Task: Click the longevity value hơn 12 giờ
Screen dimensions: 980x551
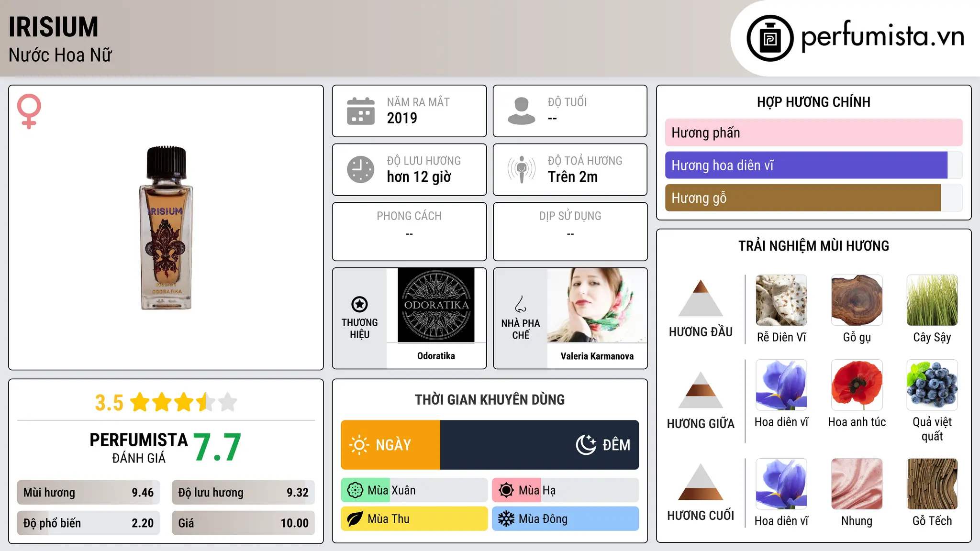Action: point(419,177)
